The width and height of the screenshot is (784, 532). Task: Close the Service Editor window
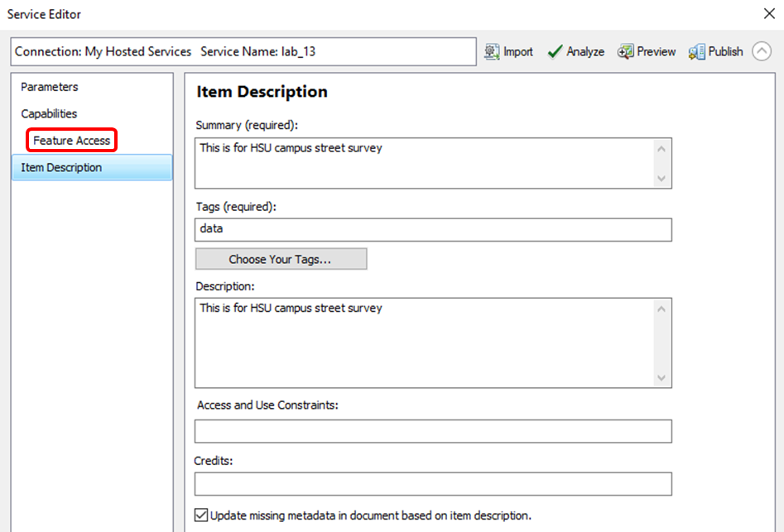point(767,14)
